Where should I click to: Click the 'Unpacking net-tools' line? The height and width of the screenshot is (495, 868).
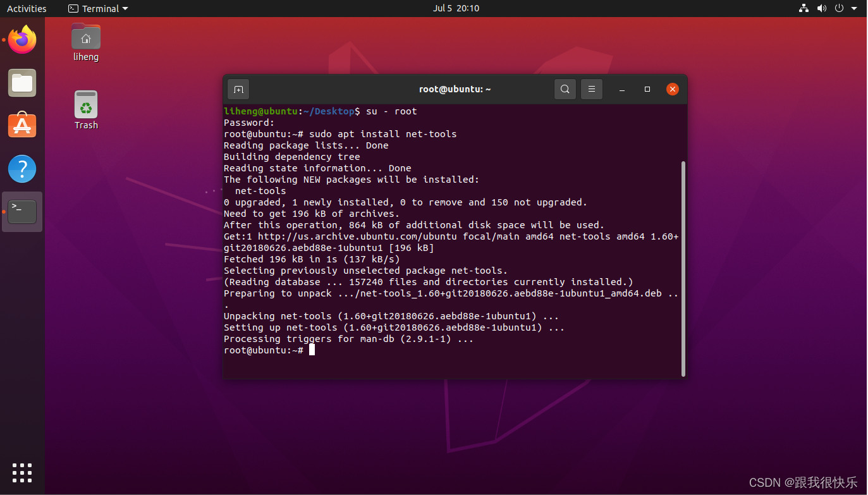[x=391, y=316]
